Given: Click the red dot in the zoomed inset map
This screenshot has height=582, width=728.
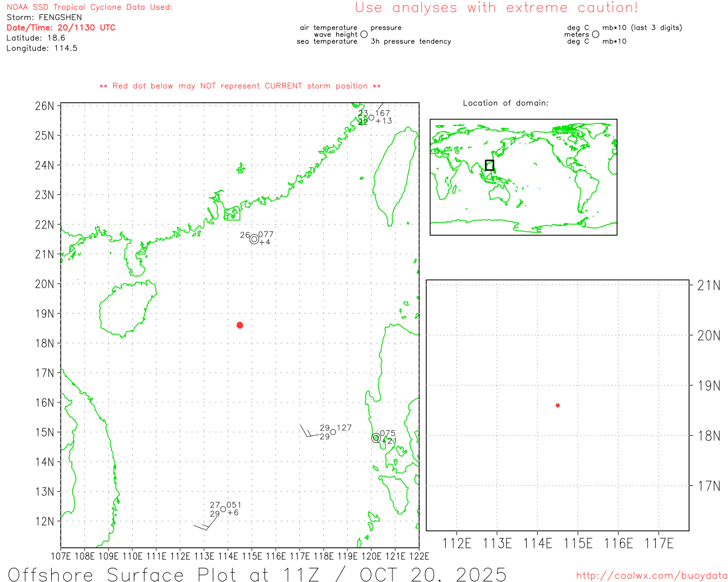Looking at the screenshot, I should [x=557, y=405].
